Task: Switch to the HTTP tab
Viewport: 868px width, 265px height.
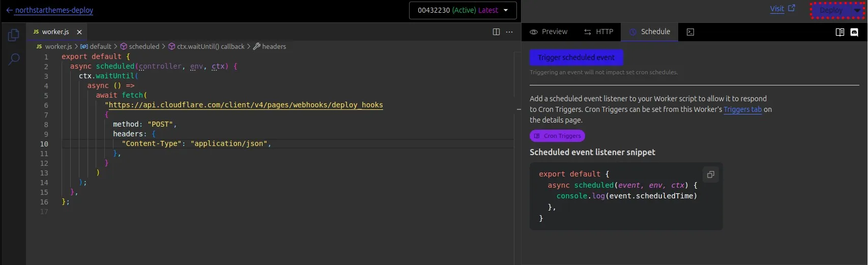Action: click(598, 32)
